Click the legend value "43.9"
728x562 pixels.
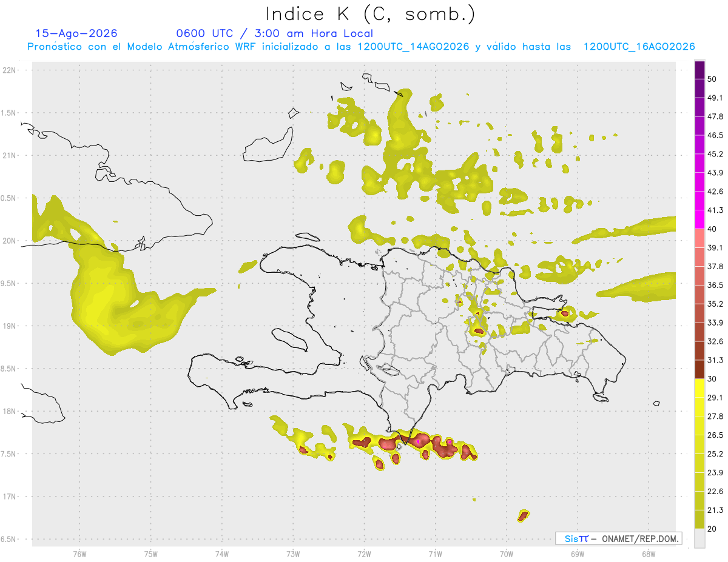coord(715,173)
